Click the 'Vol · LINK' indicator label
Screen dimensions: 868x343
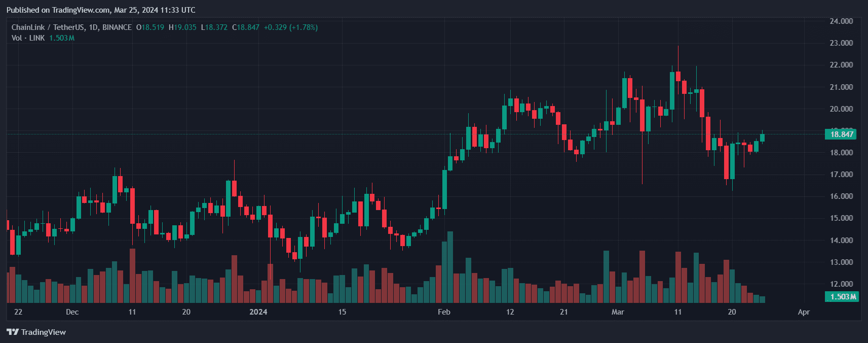coord(28,38)
